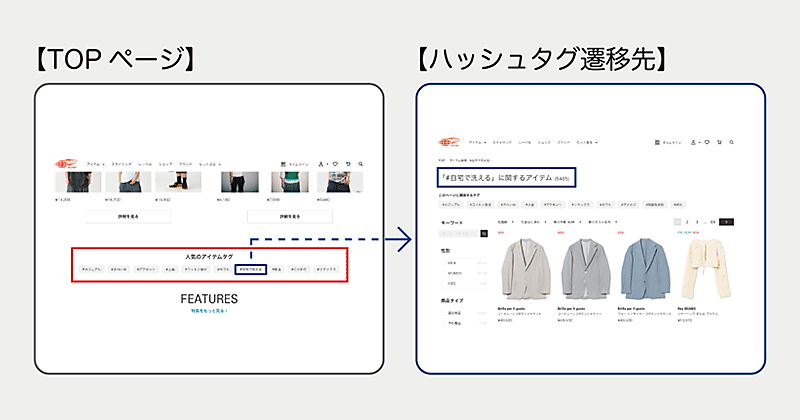This screenshot has height=420, width=800.
Task: Click the red logo in hashtag destination panel
Action: click(x=448, y=142)
